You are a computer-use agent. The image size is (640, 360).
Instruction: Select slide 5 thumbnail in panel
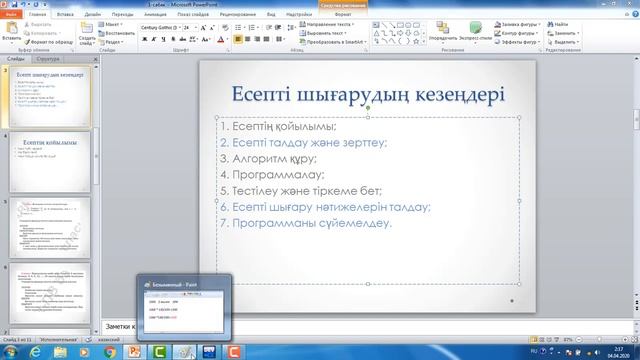coord(50,228)
